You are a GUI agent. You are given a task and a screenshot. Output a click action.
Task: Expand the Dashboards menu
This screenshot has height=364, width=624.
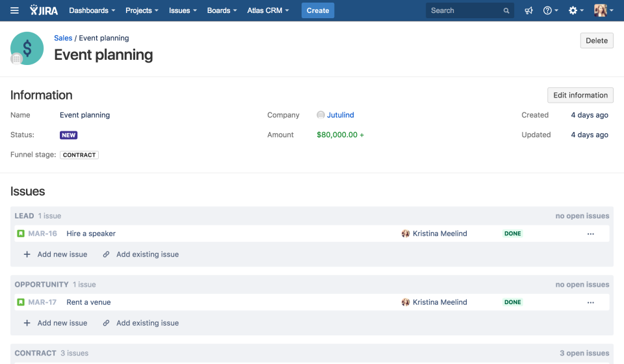92,10
